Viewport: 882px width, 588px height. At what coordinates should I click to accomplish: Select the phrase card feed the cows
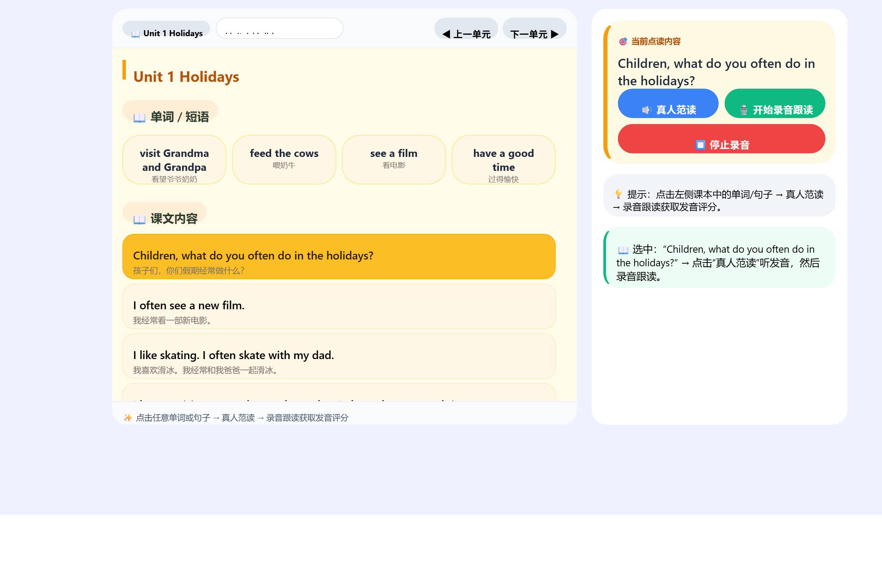pos(284,160)
